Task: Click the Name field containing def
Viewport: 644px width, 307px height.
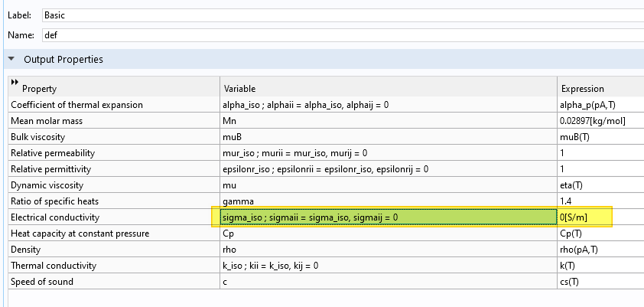Action: [x=337, y=34]
